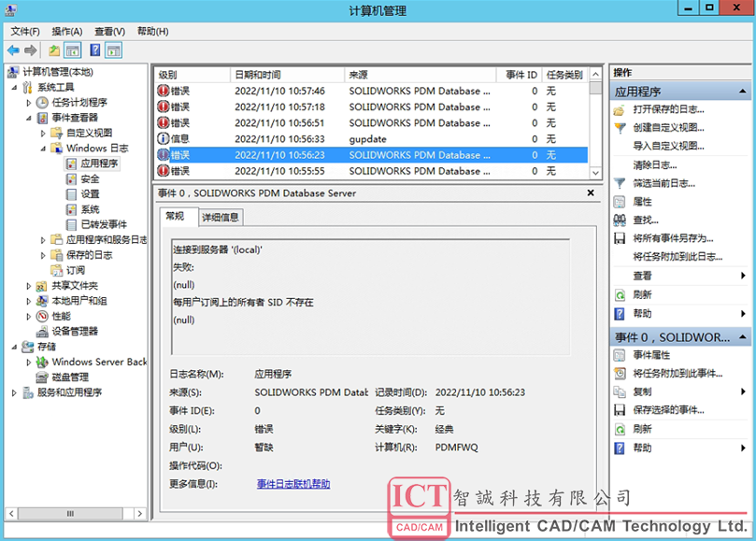
Task: Click 导入自定义视图... action
Action: pyautogui.click(x=668, y=146)
